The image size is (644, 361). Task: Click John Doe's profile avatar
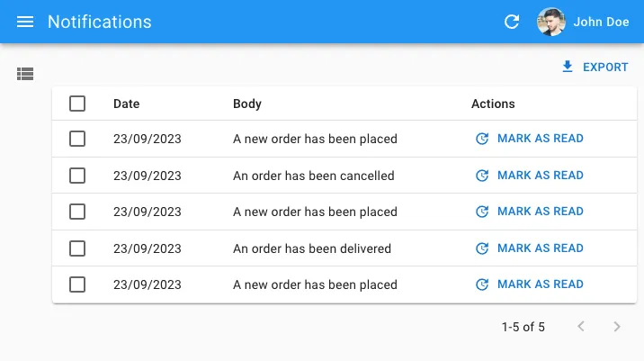pos(550,22)
